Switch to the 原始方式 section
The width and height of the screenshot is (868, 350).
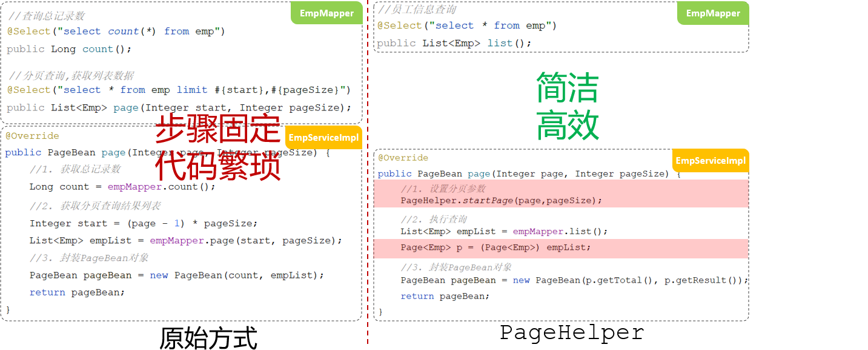click(209, 338)
